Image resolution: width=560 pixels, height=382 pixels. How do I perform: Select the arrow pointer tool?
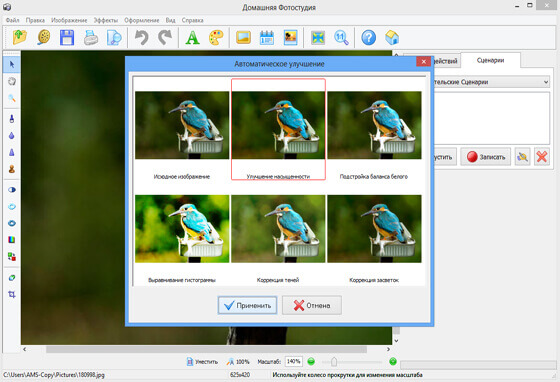click(x=12, y=65)
